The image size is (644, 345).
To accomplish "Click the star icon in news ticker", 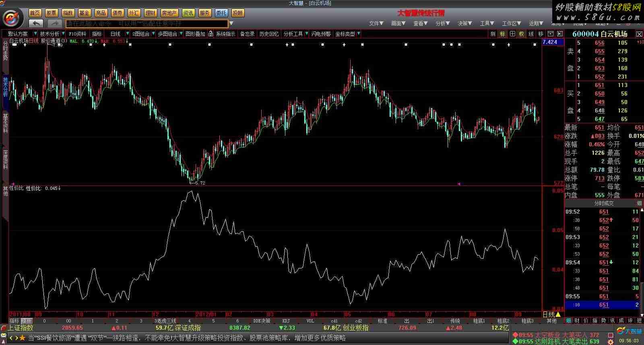I will (23, 338).
